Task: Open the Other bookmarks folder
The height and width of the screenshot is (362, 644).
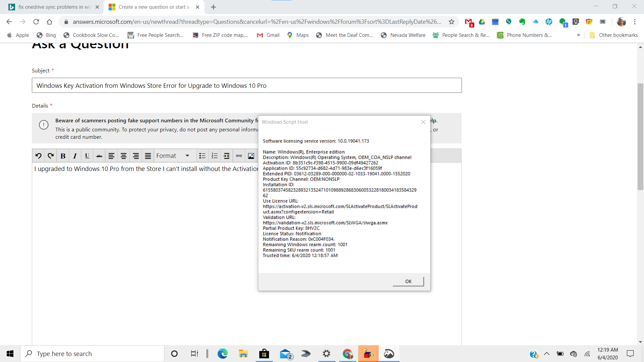Action: (x=613, y=35)
